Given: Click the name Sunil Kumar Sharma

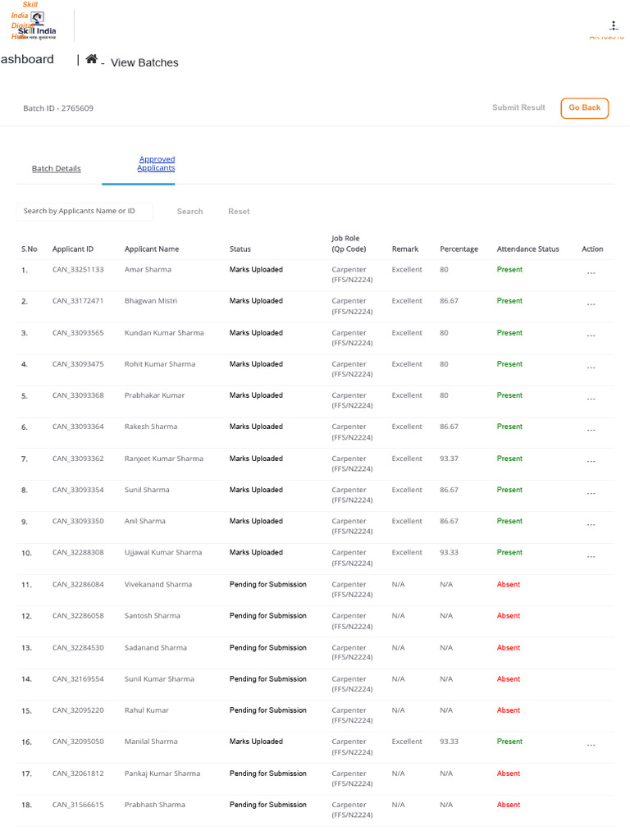Looking at the screenshot, I should tap(159, 679).
